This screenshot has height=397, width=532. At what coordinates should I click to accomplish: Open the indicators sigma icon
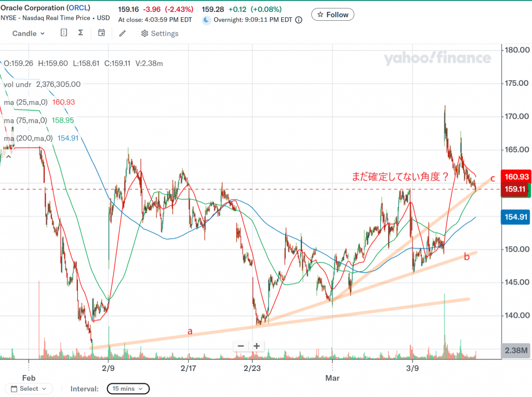coord(81,33)
